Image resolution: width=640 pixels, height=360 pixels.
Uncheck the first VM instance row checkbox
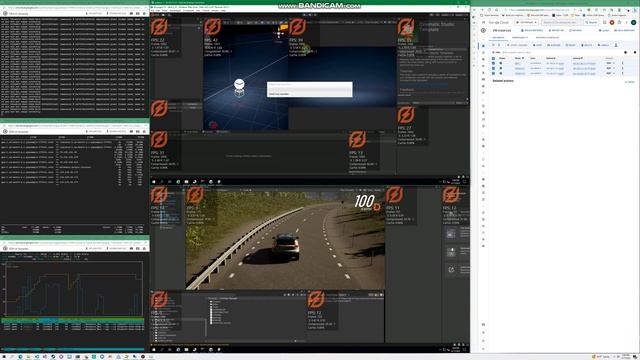tap(493, 63)
